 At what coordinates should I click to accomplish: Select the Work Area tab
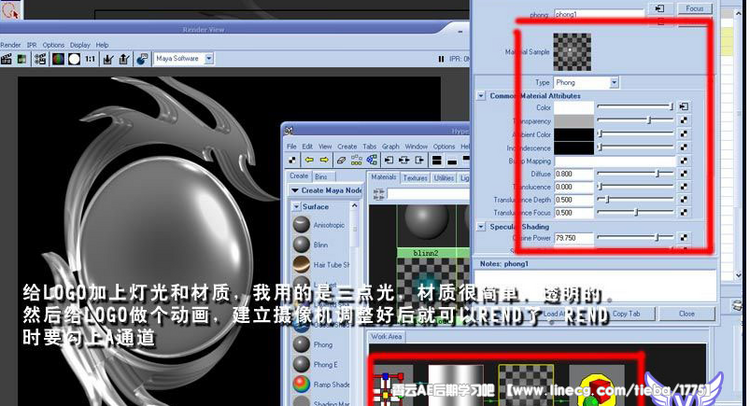click(x=386, y=337)
